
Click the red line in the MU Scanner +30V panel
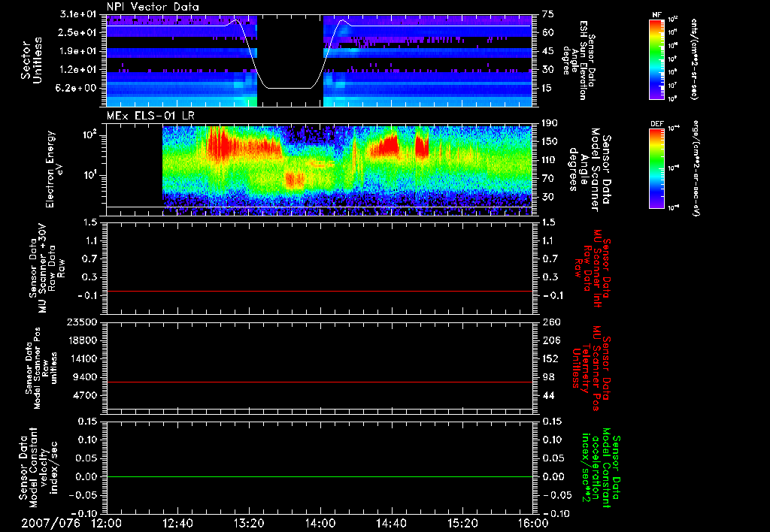[x=320, y=291]
